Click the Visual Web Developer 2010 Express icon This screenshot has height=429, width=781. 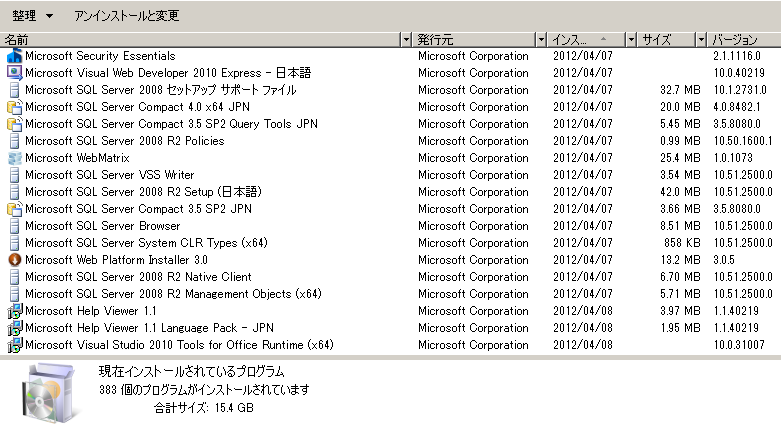pyautogui.click(x=14, y=73)
